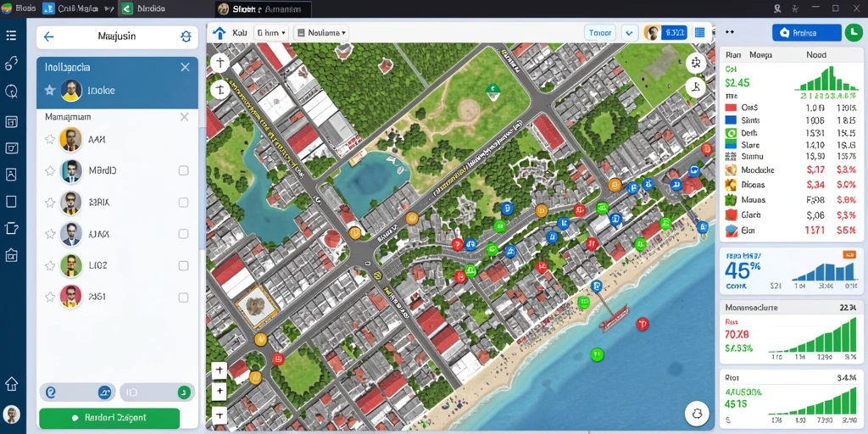Expand the chevron dropdown beside the Toioor button
Screen dimensions: 868x434
[630, 33]
